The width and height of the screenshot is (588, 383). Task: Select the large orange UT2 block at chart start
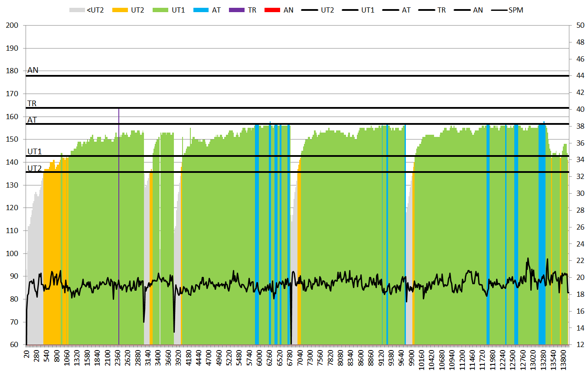(x=52, y=260)
